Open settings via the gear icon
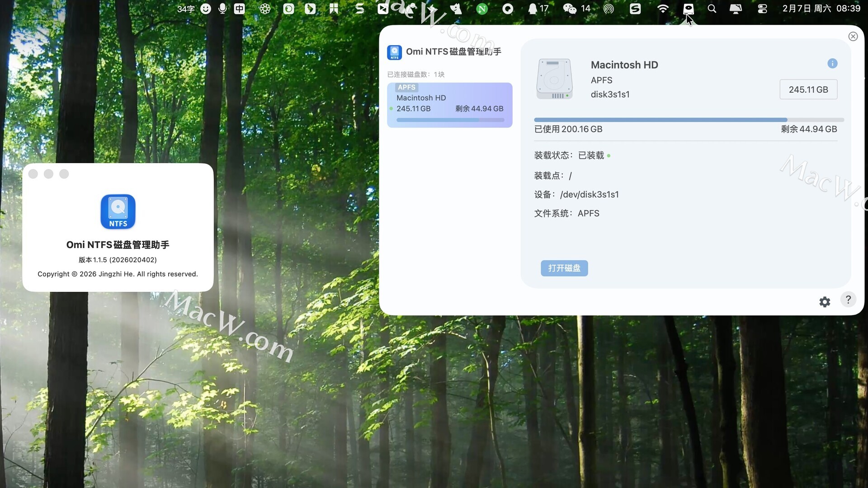Viewport: 868px width, 488px height. (825, 302)
